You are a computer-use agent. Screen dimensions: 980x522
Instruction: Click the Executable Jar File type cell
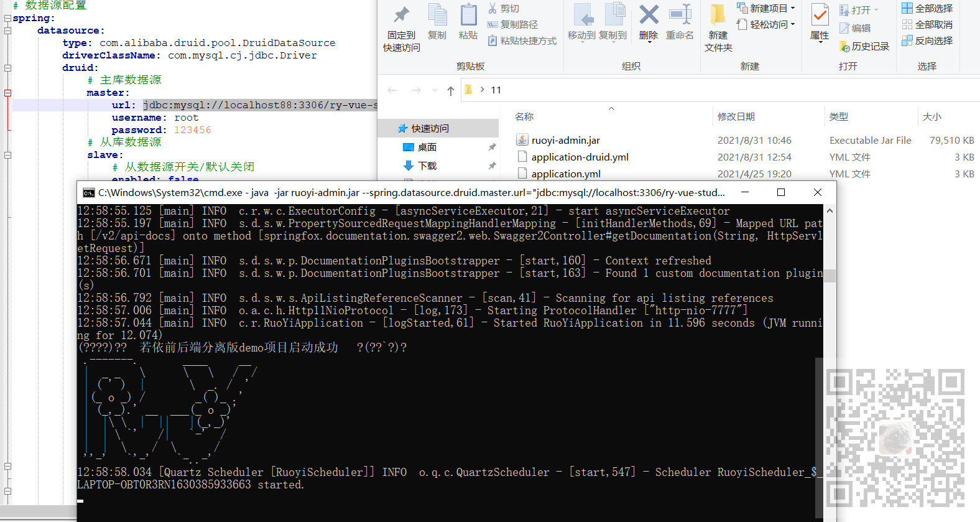click(x=871, y=141)
